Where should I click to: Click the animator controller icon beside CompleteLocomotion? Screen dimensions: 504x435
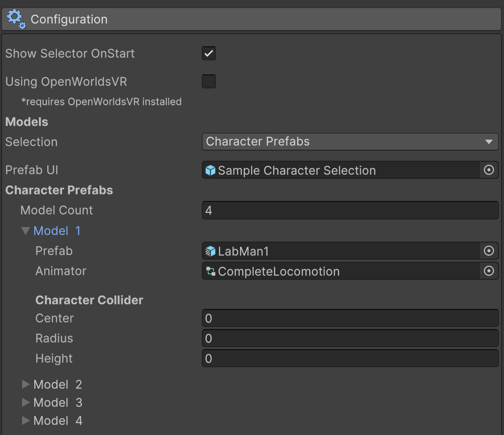(211, 272)
